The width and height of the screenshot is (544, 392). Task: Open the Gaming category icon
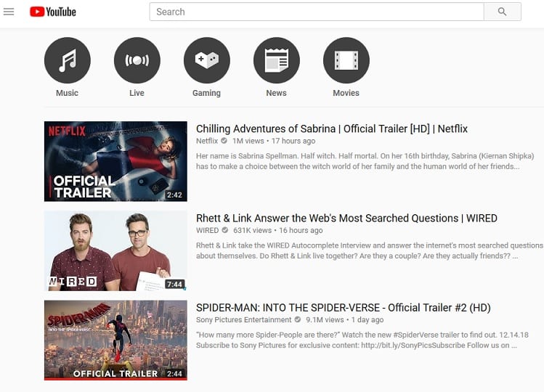point(207,60)
